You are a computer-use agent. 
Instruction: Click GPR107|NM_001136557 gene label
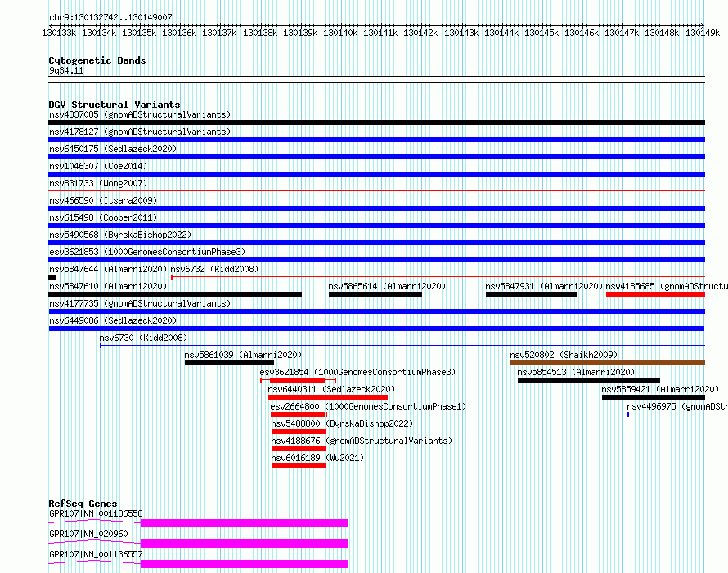pyautogui.click(x=96, y=554)
